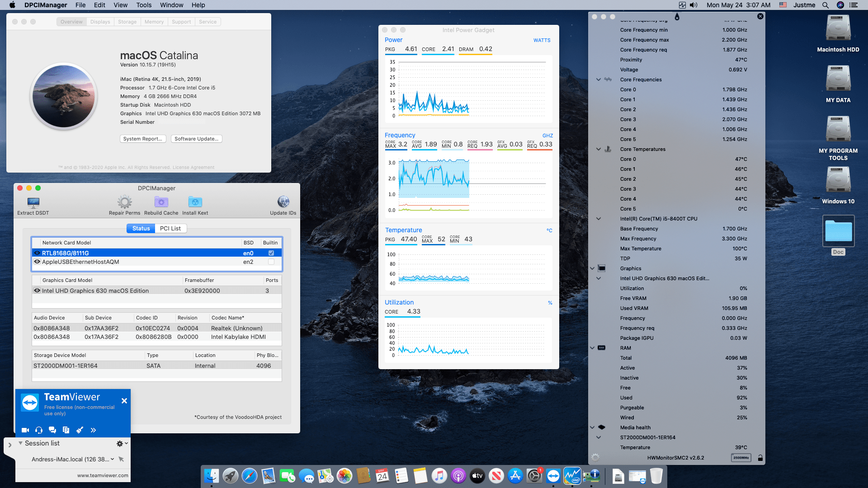Click TeamViewer headset audio icon
868x488 pixels.
coord(39,430)
